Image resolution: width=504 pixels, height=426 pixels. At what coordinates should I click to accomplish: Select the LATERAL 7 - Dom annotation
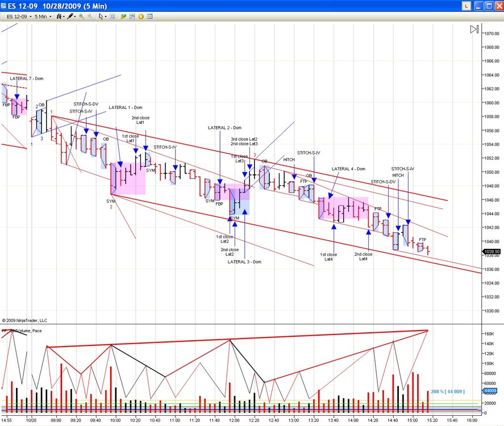point(26,78)
